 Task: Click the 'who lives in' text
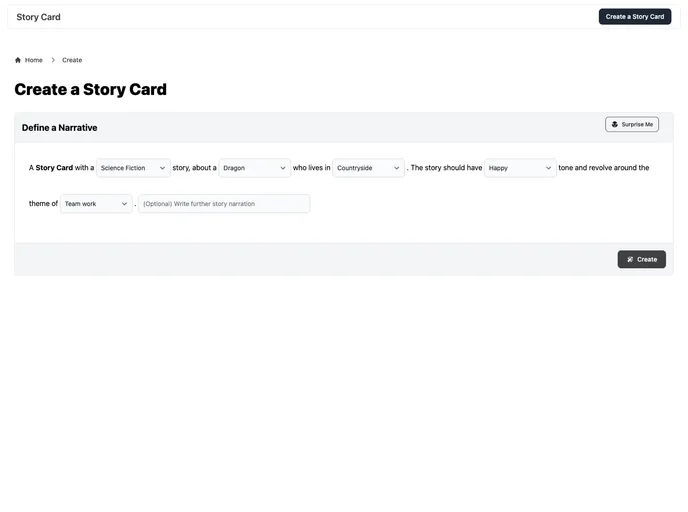pyautogui.click(x=312, y=168)
